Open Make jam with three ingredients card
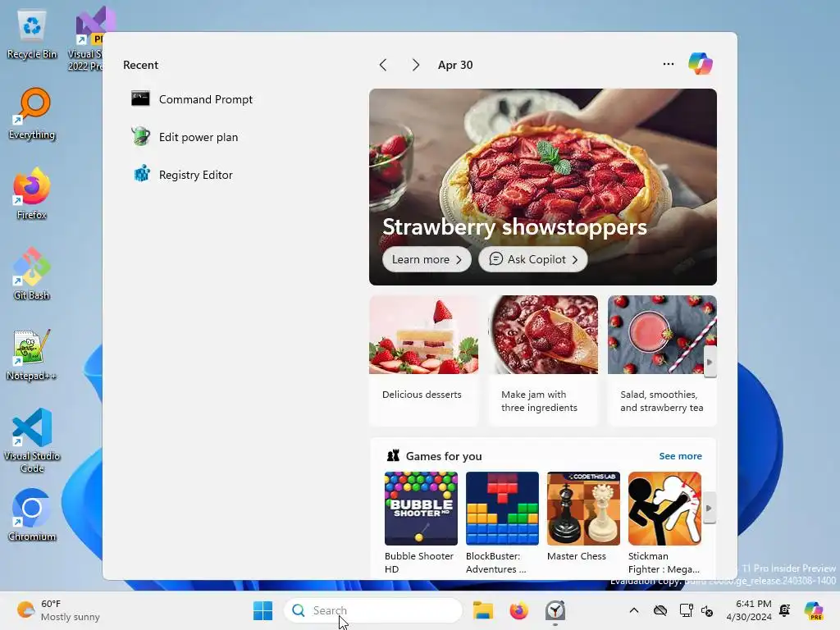Viewport: 840px width, 630px height. click(543, 361)
